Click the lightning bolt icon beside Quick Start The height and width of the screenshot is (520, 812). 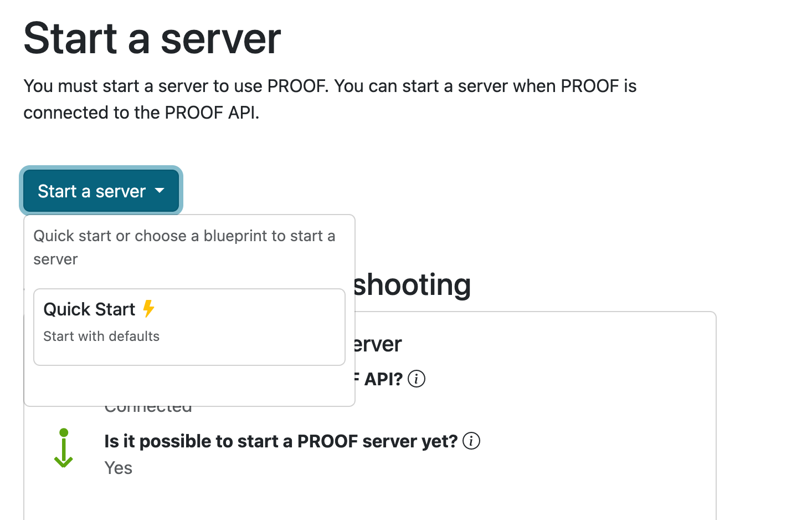click(x=148, y=308)
